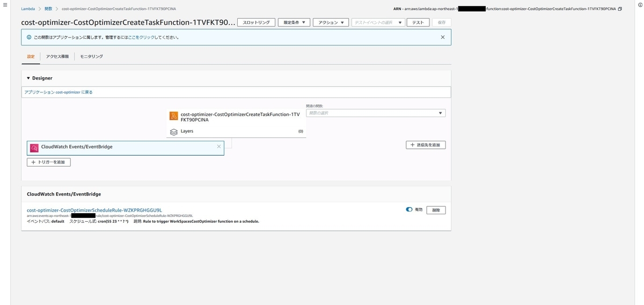Remove the EventBridge trigger with its X
The height and width of the screenshot is (305, 644).
(x=218, y=146)
